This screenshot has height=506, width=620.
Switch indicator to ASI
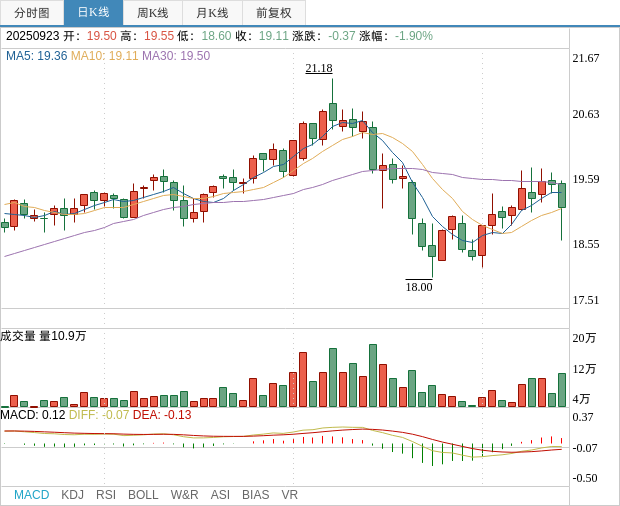[220, 495]
